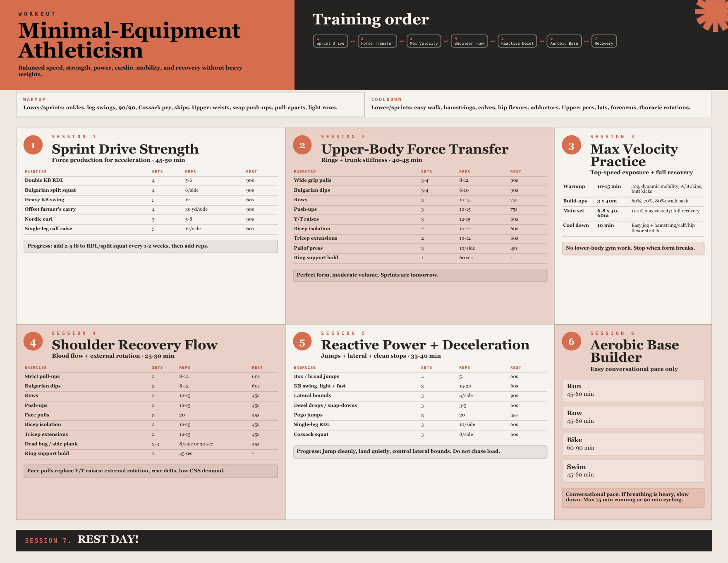Viewport: 728px width, 563px height.
Task: Click the session 5 number badge
Action: click(302, 342)
